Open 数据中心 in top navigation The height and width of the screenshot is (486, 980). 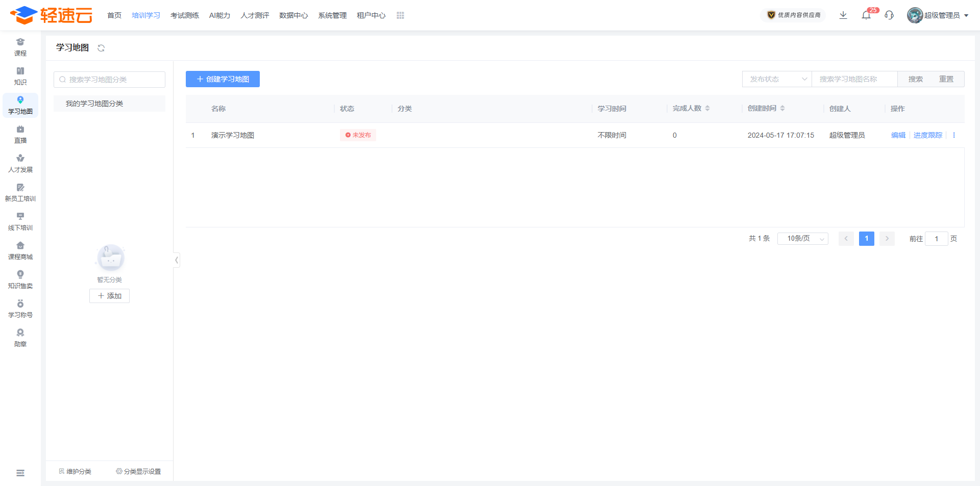293,16
